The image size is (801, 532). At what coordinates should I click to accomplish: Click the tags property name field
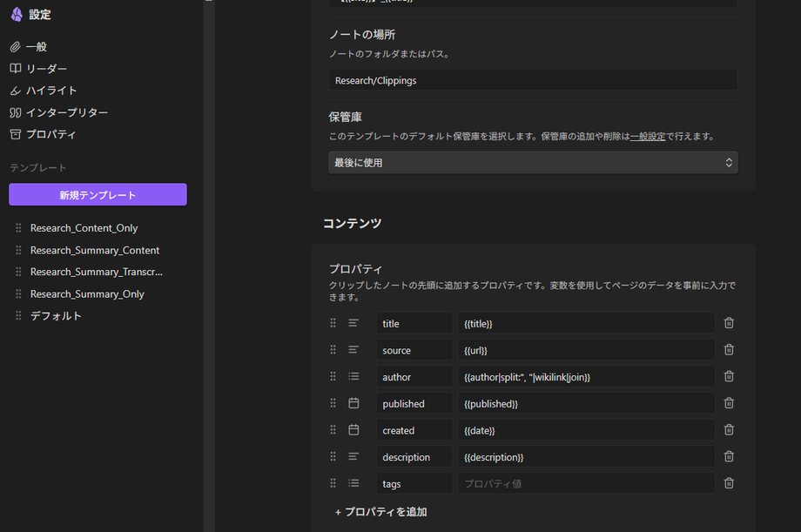click(x=414, y=483)
